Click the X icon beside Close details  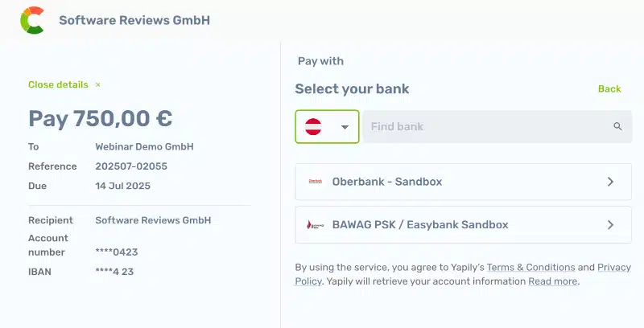97,85
